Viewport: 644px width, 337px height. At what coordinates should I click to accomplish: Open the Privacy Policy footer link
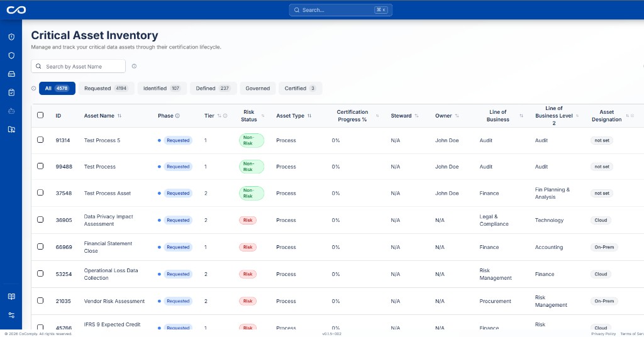tap(603, 334)
